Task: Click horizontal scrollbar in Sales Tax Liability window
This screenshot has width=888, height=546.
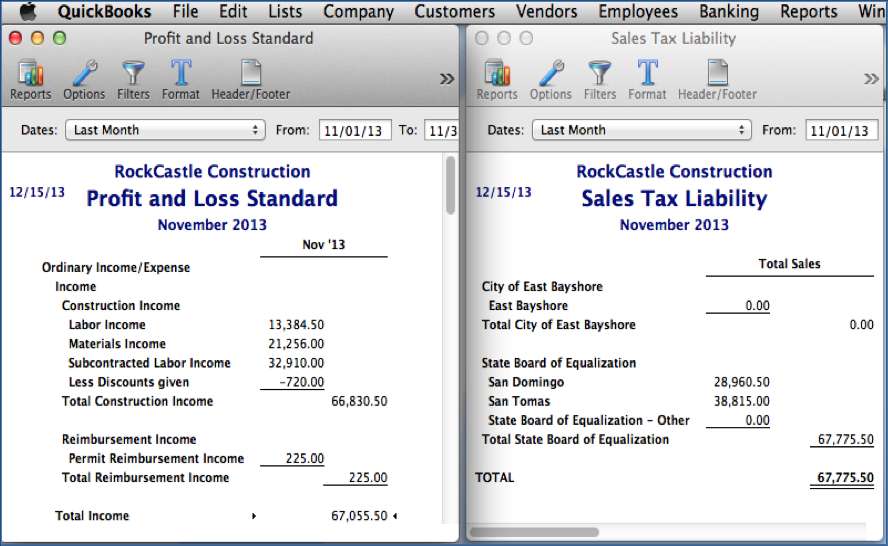Action: [534, 532]
